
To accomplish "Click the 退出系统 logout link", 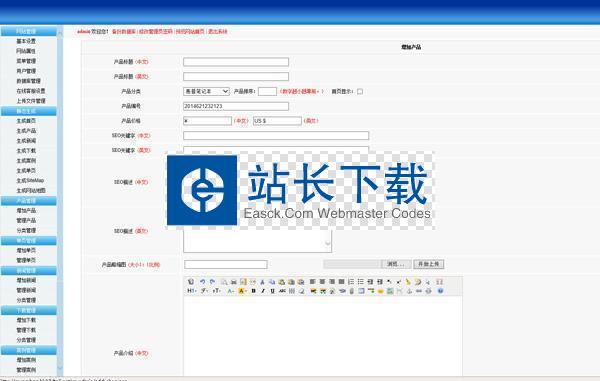I will [x=218, y=31].
